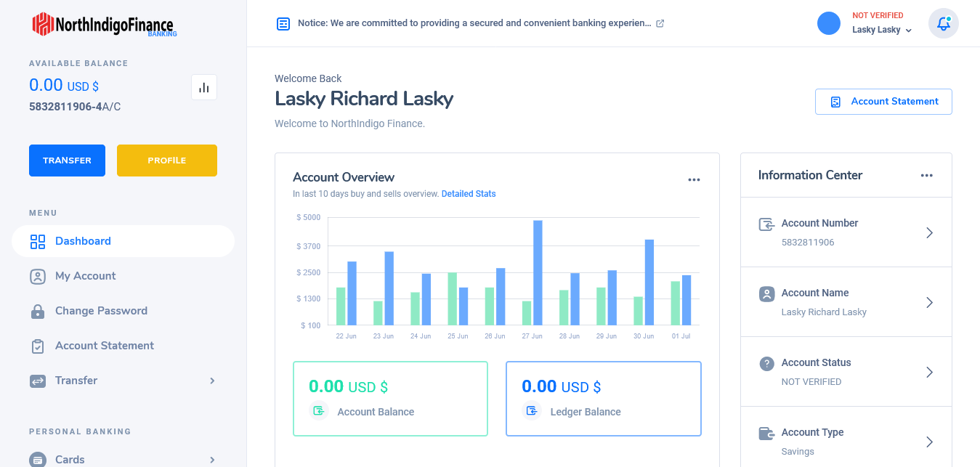980x467 pixels.
Task: Expand the Account Name row chevron
Action: [x=929, y=302]
